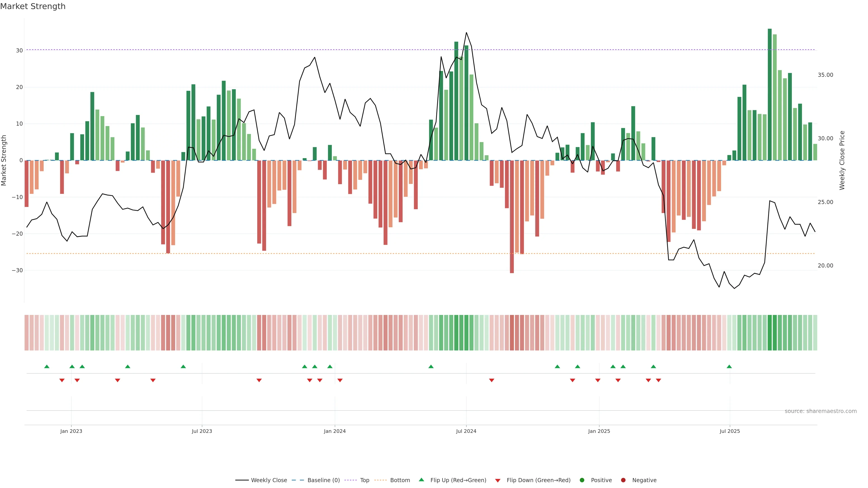This screenshot has width=868, height=488.
Task: Click the black Weekly Close line legend icon
Action: point(242,480)
